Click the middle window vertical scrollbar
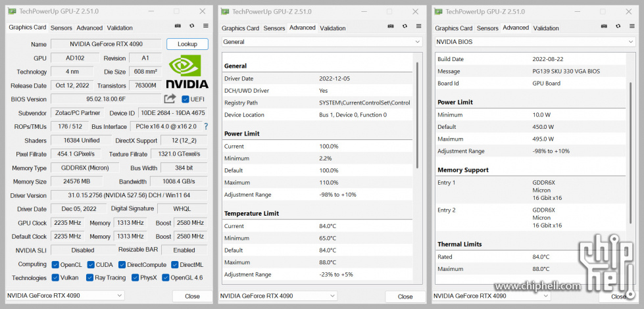This screenshot has height=309, width=644. click(418, 115)
